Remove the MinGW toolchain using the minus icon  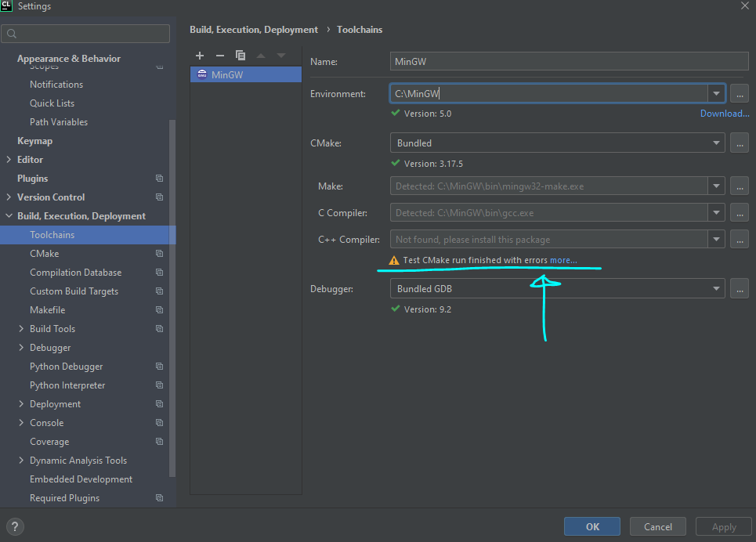pyautogui.click(x=220, y=56)
